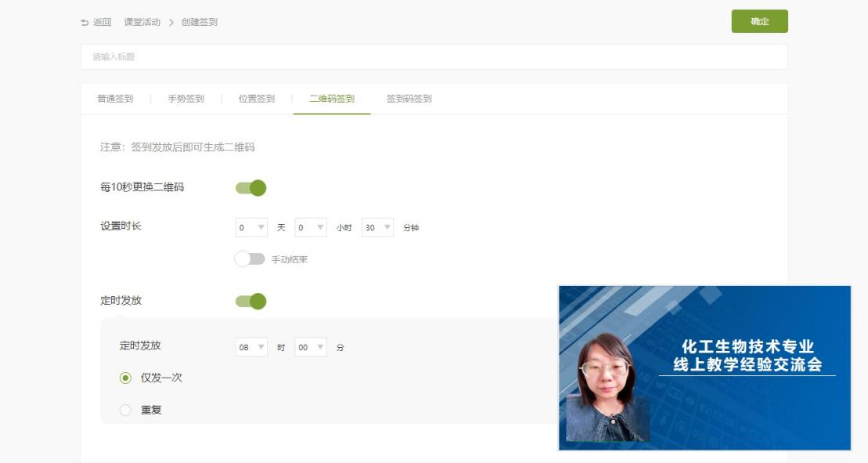Click the 每10秒更换二维码 label
This screenshot has width=868, height=463.
point(142,187)
